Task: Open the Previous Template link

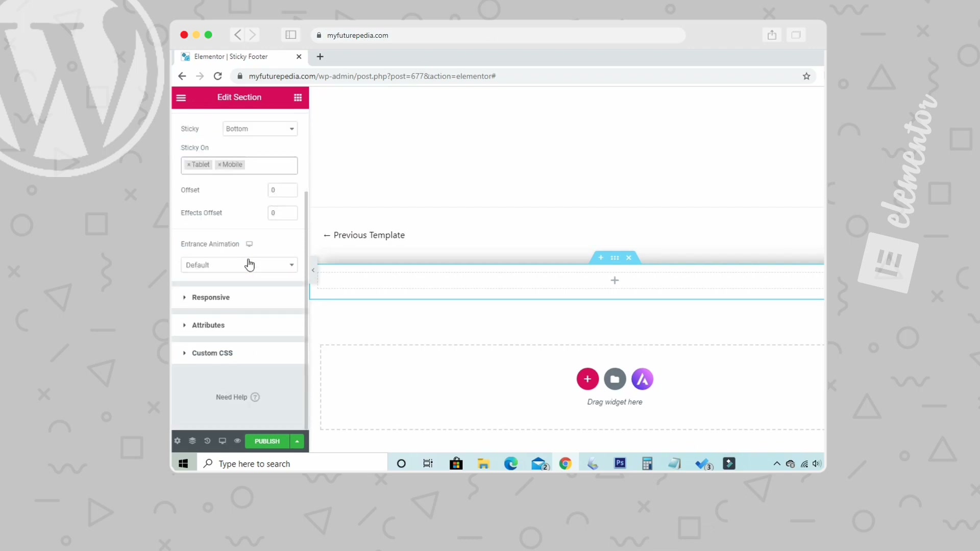Action: tap(364, 235)
